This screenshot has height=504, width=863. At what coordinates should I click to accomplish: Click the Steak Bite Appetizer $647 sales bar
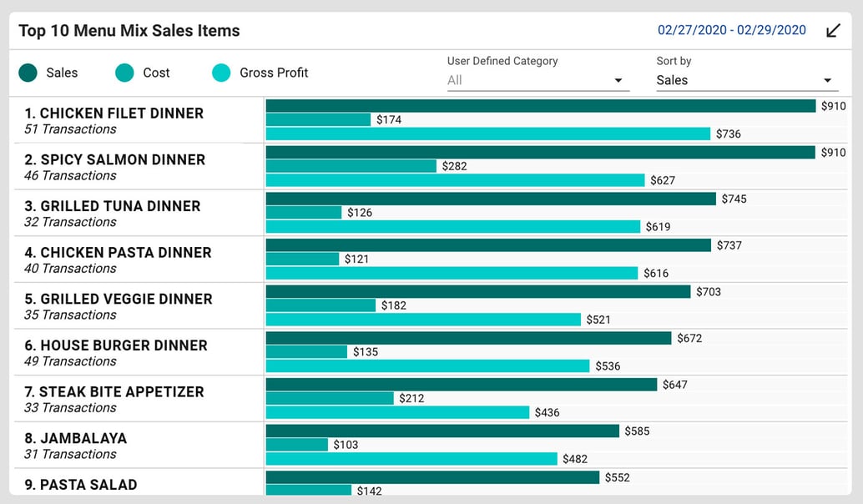click(x=459, y=385)
